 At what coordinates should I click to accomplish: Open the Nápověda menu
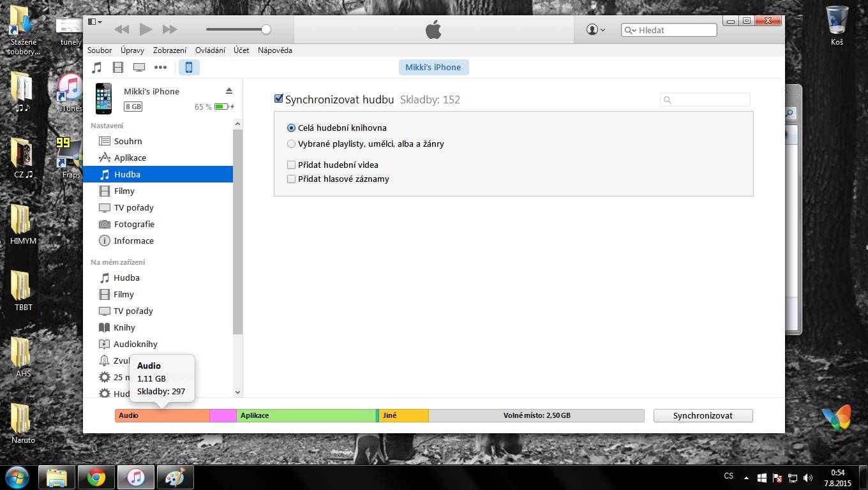pos(275,50)
